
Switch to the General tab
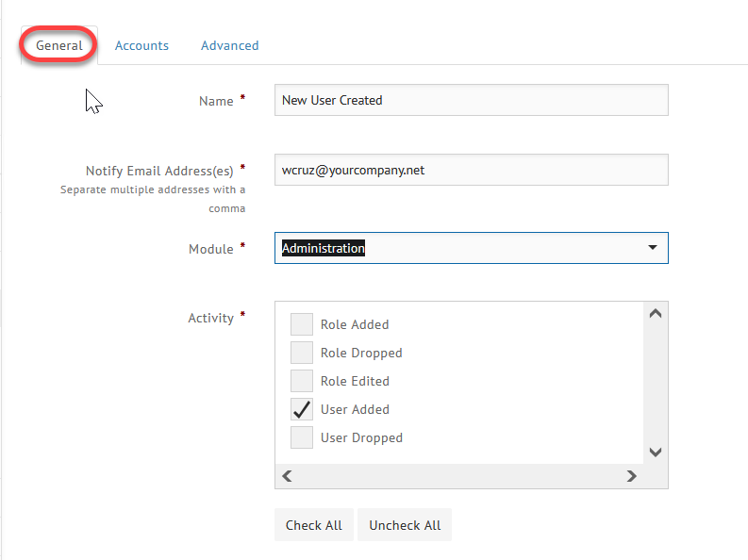(x=59, y=45)
